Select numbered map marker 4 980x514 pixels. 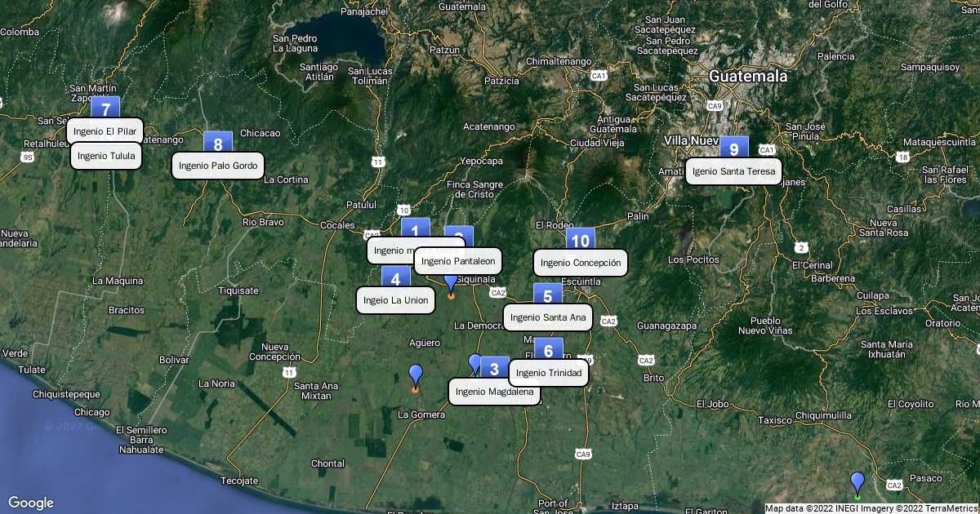(395, 278)
